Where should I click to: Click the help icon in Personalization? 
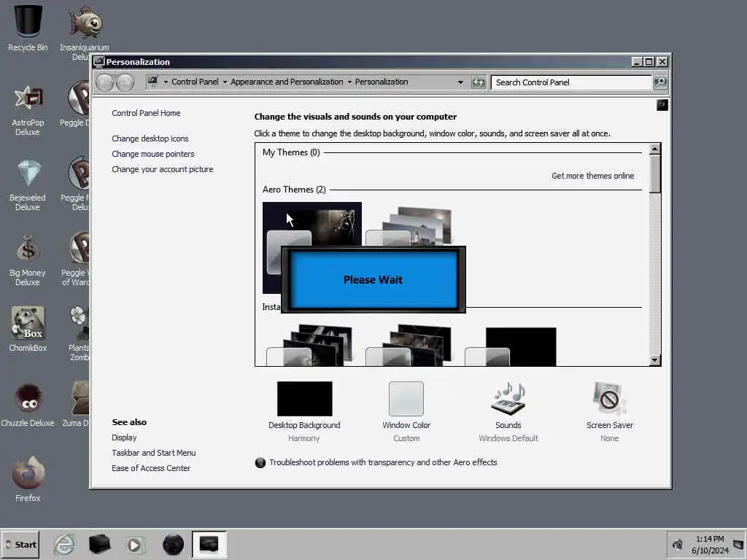tap(662, 105)
